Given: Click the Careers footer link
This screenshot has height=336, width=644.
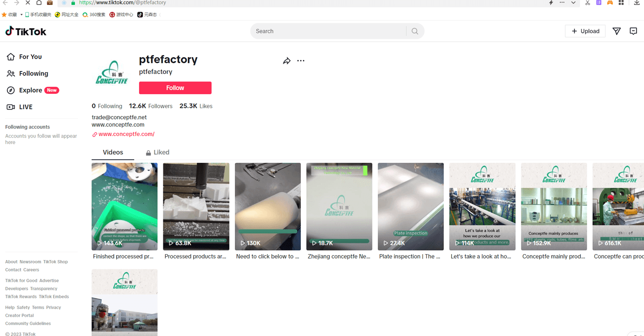Looking at the screenshot, I should (x=31, y=269).
